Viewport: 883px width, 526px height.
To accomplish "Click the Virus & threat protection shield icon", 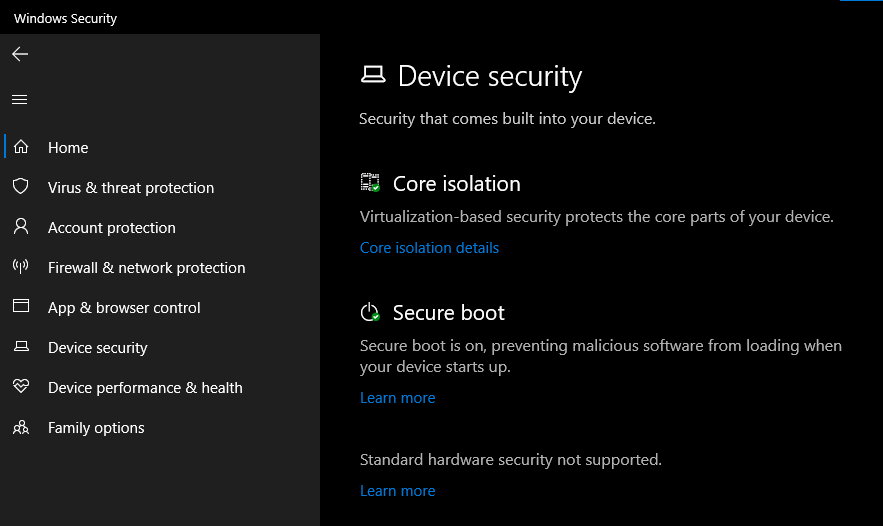I will tap(20, 187).
